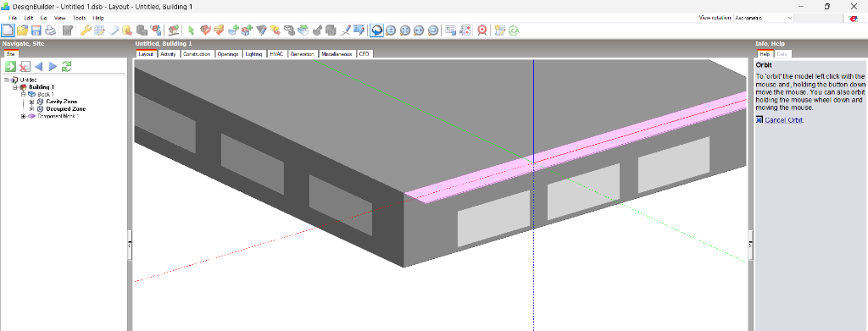
Task: Click the magnifier icon next to Orbit
Action: coord(391,30)
